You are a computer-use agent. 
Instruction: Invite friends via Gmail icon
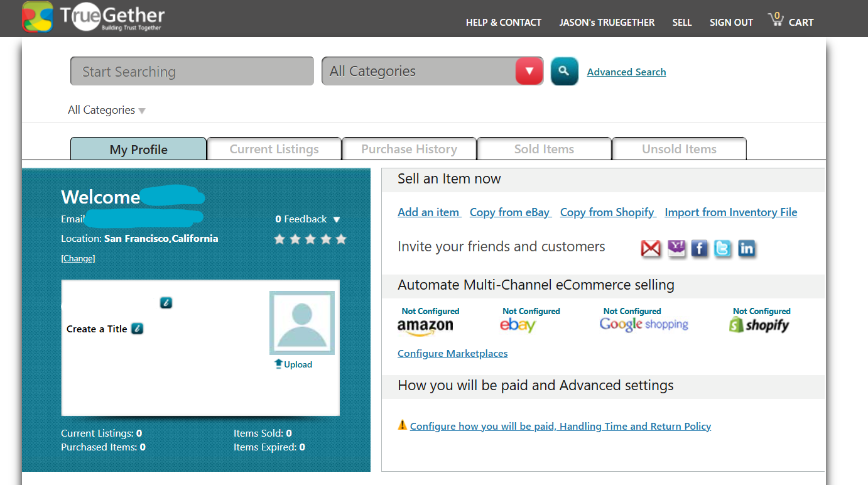coord(651,249)
